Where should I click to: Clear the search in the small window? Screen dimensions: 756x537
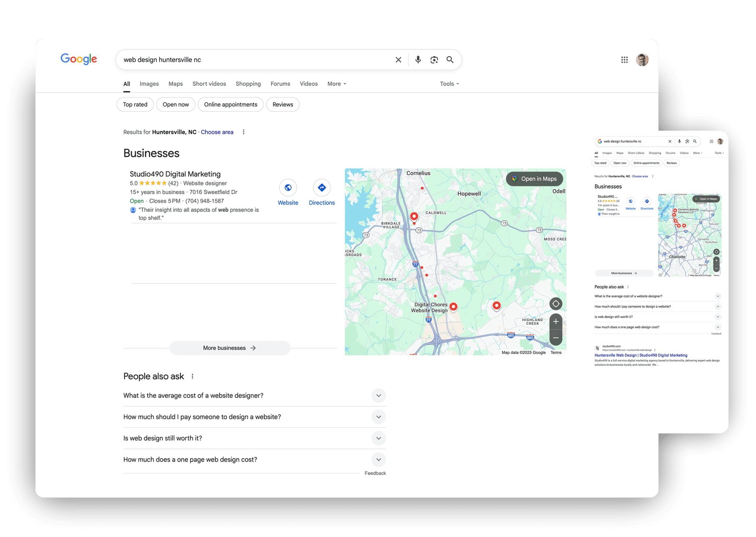pyautogui.click(x=670, y=141)
